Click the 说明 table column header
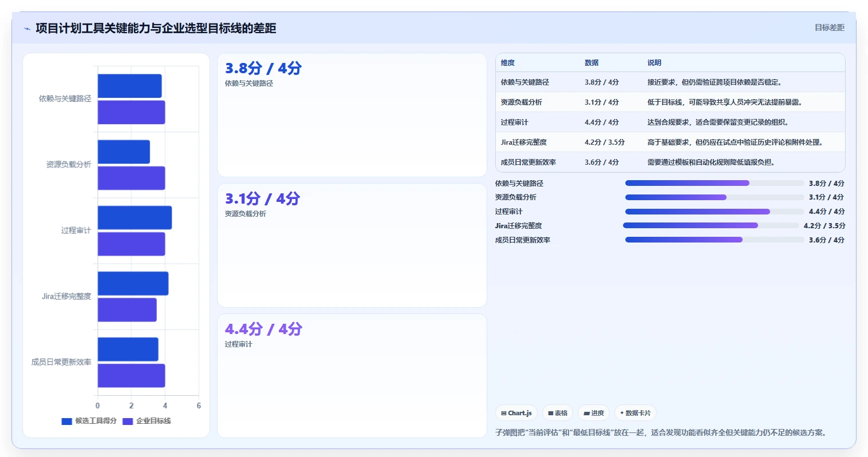This screenshot has height=457, width=868. [x=654, y=63]
